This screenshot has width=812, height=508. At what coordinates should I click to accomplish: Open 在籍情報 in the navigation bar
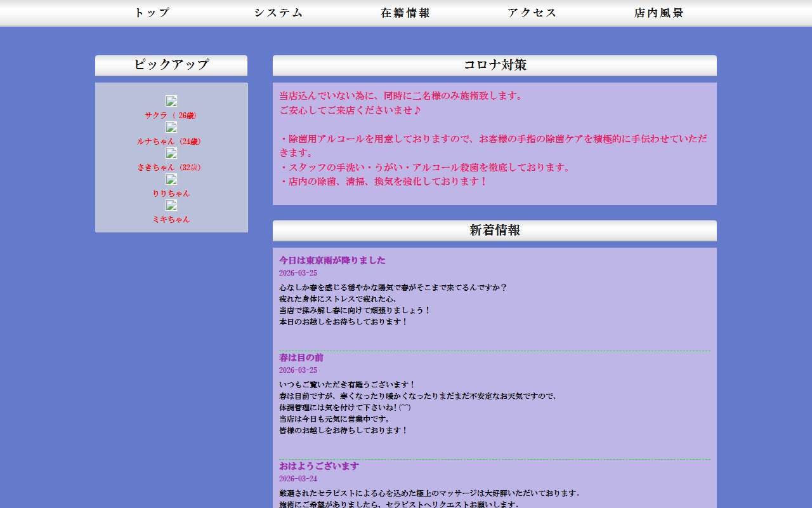405,13
